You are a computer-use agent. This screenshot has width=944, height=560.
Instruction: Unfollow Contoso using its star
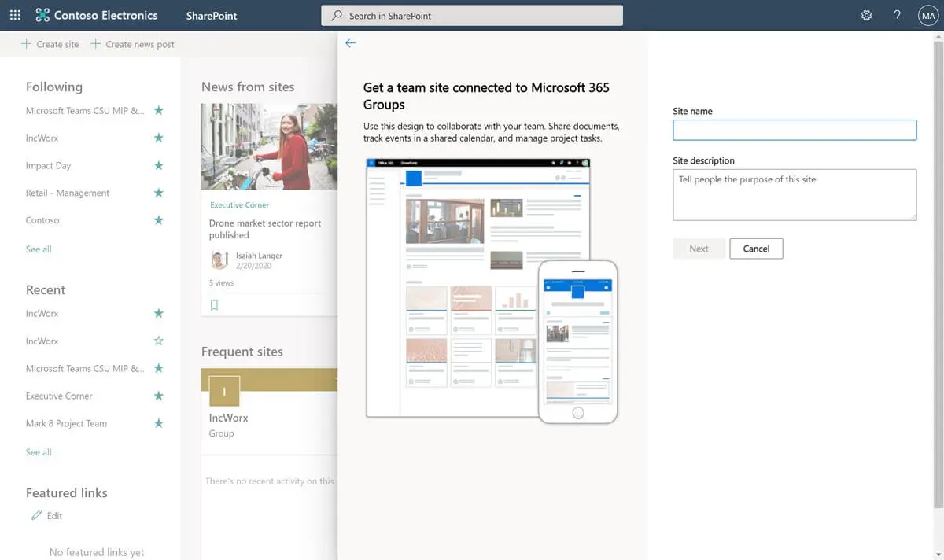click(x=158, y=220)
